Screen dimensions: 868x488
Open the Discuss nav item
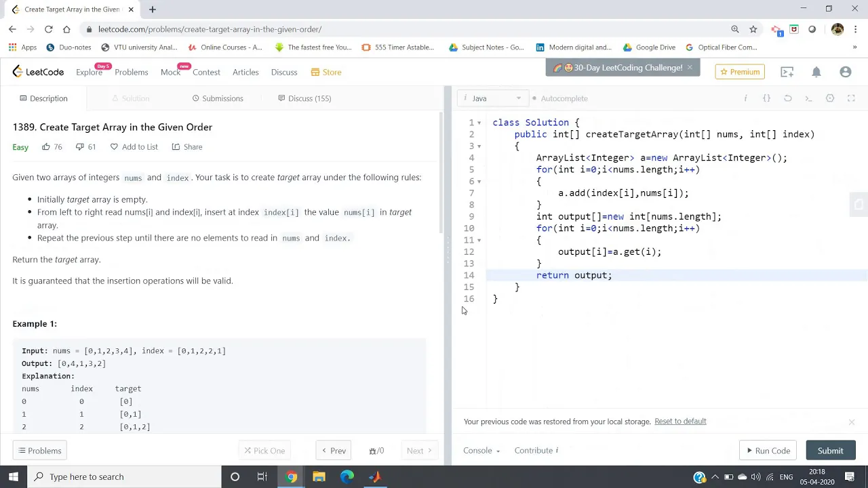(x=284, y=72)
